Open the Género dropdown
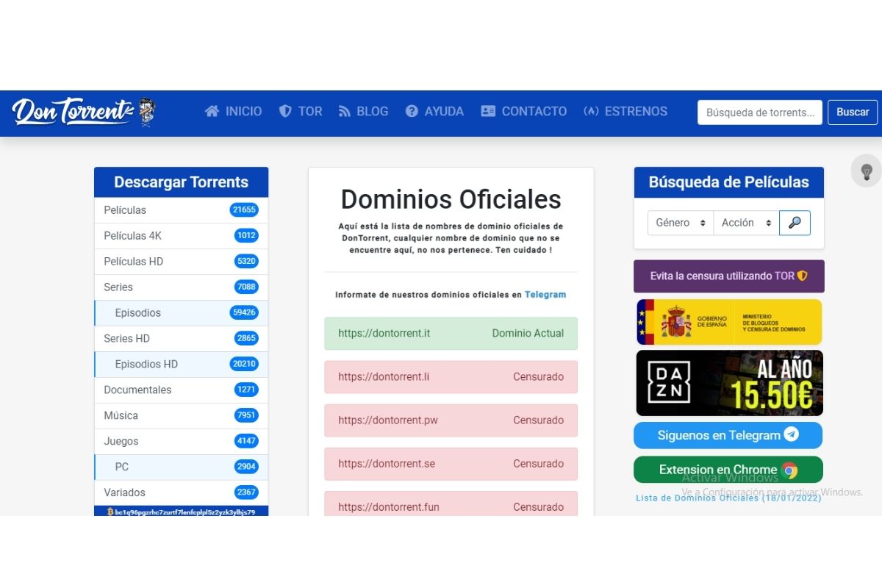Image resolution: width=882 pixels, height=588 pixels. tap(681, 223)
